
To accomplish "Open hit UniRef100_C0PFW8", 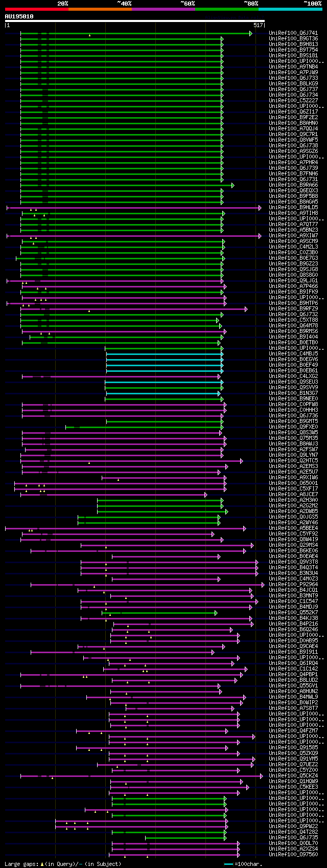I will tap(293, 405).
